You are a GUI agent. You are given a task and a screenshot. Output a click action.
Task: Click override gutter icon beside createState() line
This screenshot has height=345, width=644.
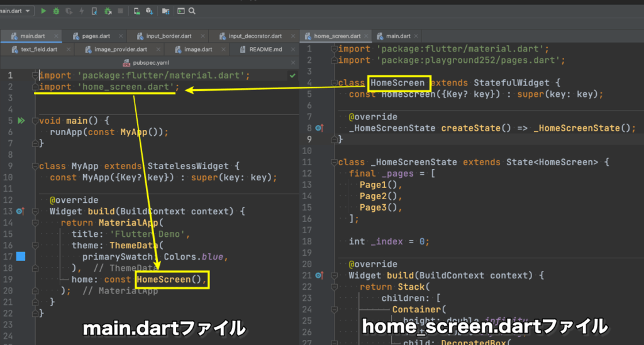tap(319, 128)
